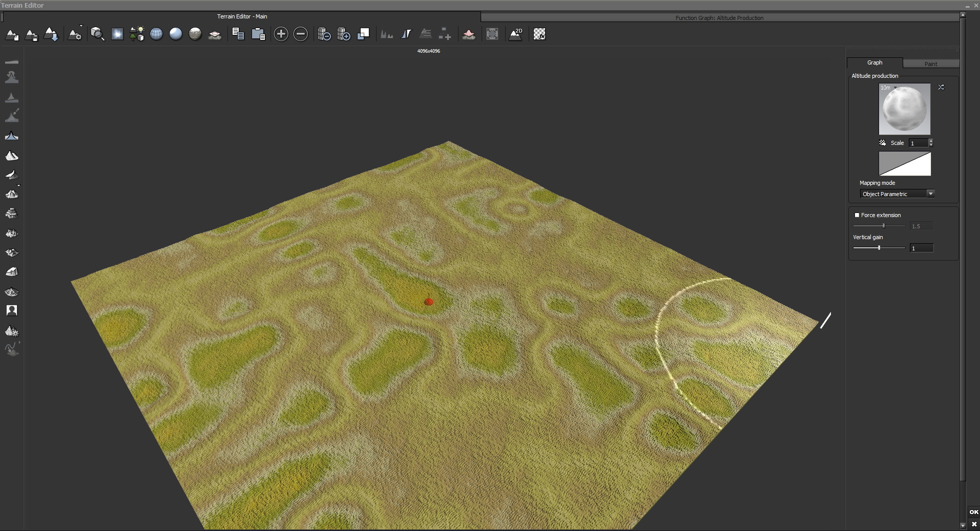
Task: Adjust the Vertical gain slider
Action: pyautogui.click(x=879, y=248)
